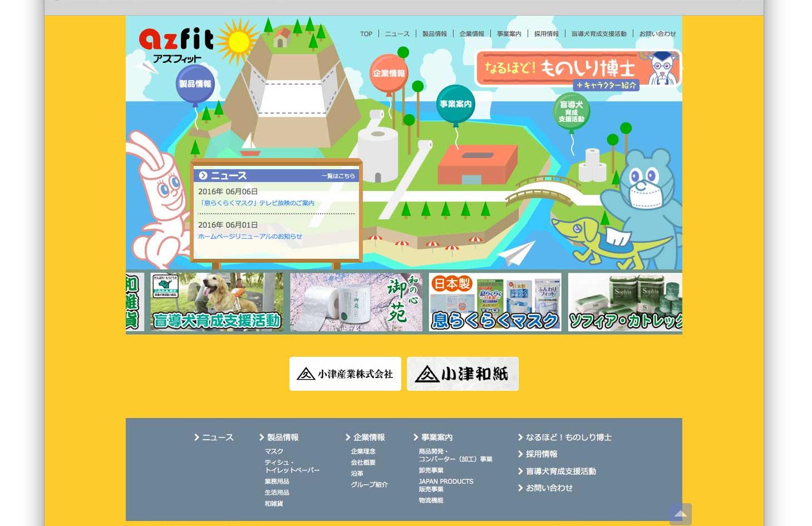The width and height of the screenshot is (812, 526).
Task: Open 物流機能 in the footer
Action: [x=431, y=500]
